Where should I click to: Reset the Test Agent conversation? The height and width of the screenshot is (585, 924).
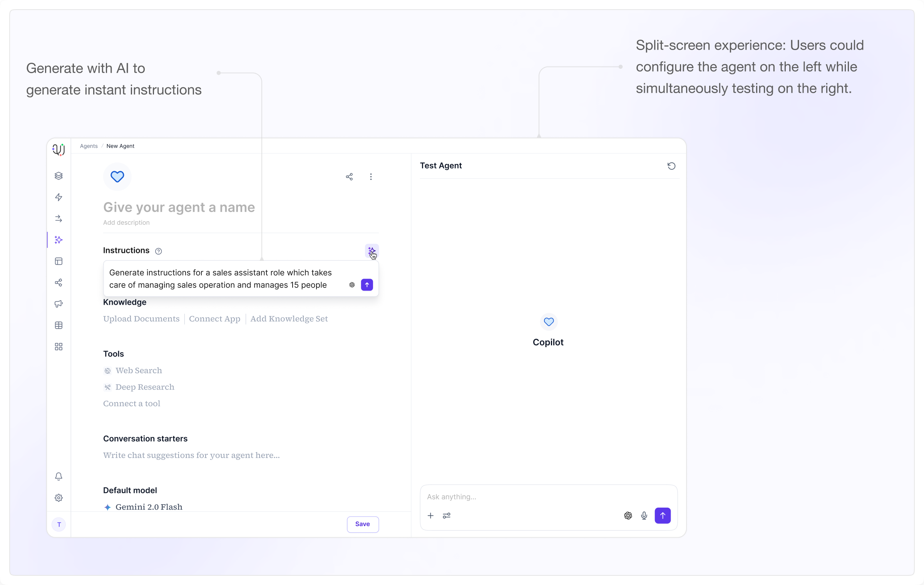point(671,166)
